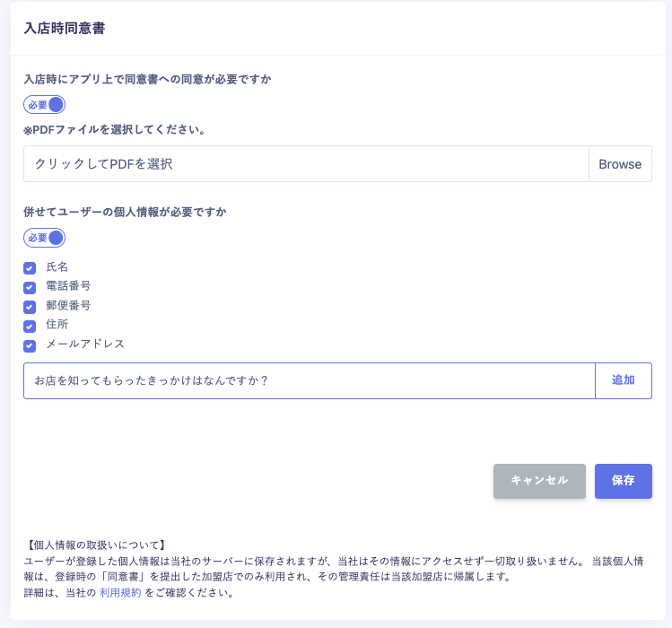The image size is (672, 628).
Task: Click the ※PDFファイルを選択してください instruction text
Action: coord(115,130)
